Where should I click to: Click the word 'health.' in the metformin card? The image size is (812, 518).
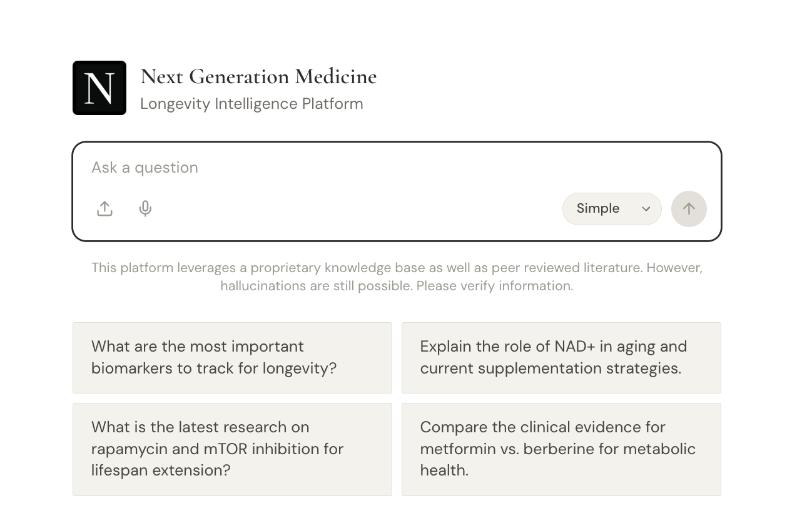[444, 470]
